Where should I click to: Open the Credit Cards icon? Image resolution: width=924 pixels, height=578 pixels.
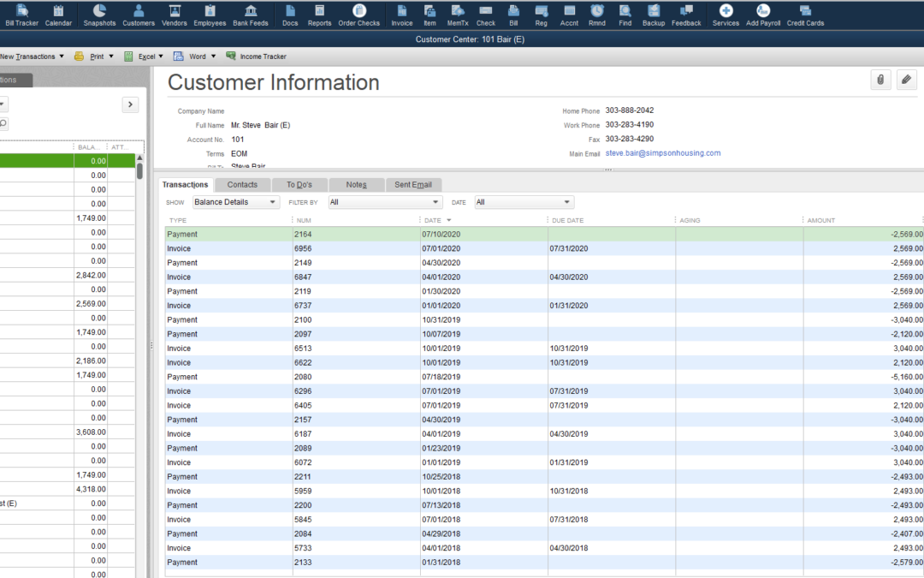click(805, 14)
